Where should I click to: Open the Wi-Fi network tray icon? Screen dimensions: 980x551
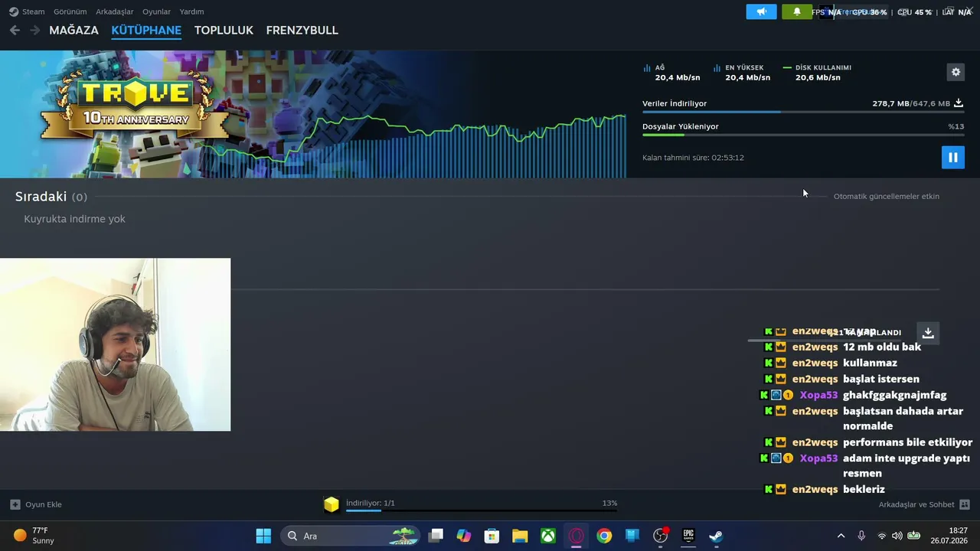[x=881, y=536]
